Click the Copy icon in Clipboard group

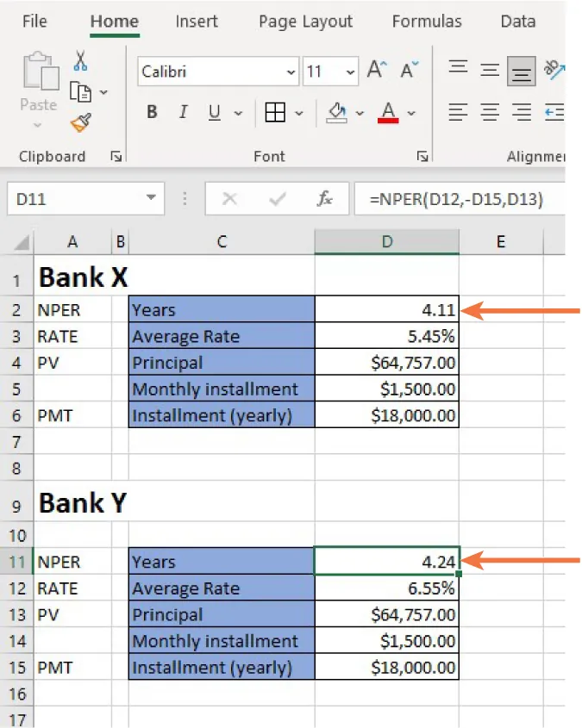(x=81, y=91)
